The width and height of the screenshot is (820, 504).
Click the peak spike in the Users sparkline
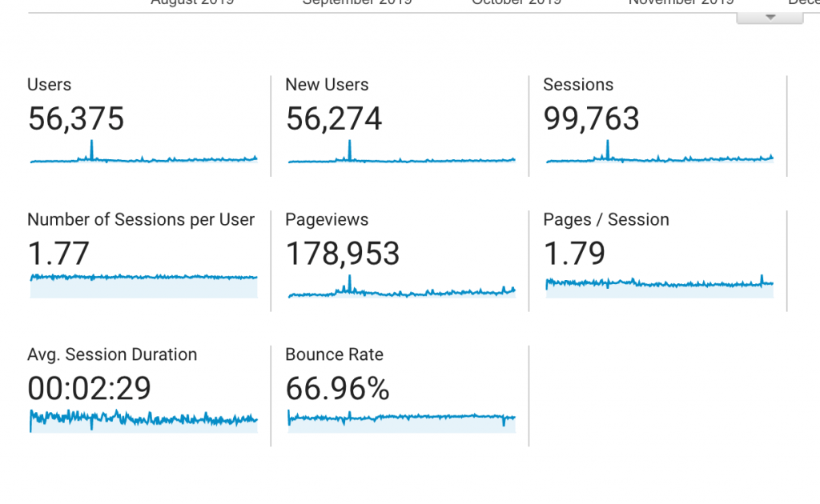[91, 148]
